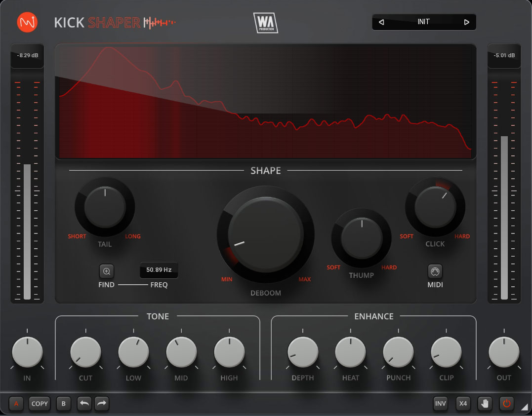
Task: Open the next preset with right arrow
Action: [x=466, y=22]
